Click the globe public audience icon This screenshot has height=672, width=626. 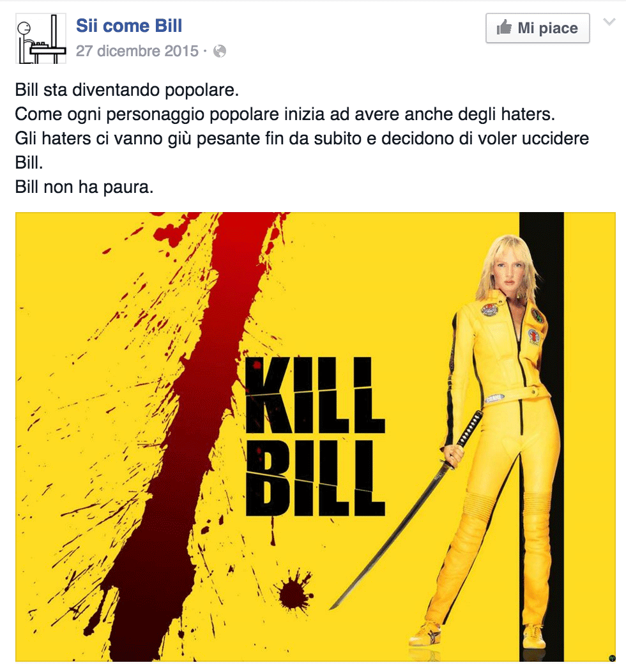point(220,51)
